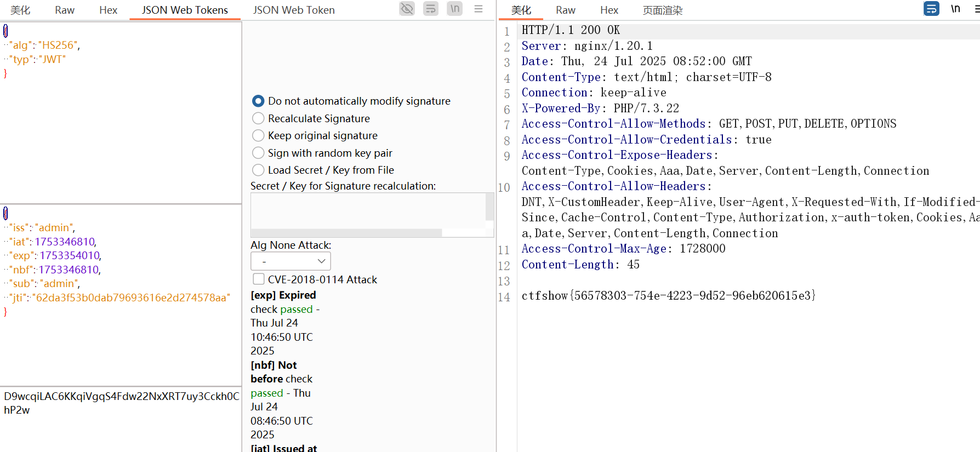The height and width of the screenshot is (452, 980).
Task: Click the ctfshow{...} flag text in response
Action: [x=669, y=296]
